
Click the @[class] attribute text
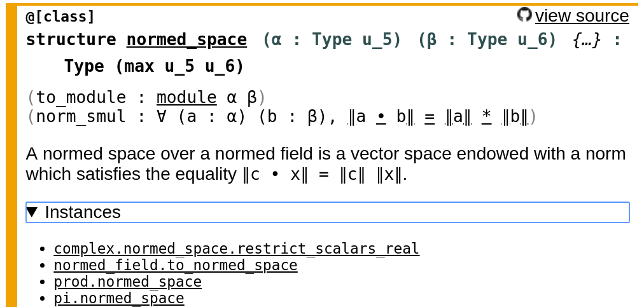[x=60, y=17]
